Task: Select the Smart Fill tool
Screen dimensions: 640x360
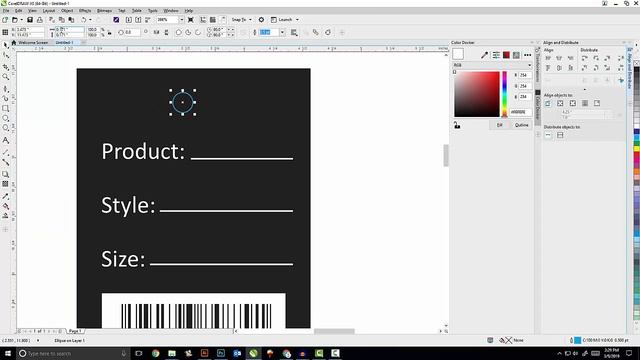Action: point(5,216)
